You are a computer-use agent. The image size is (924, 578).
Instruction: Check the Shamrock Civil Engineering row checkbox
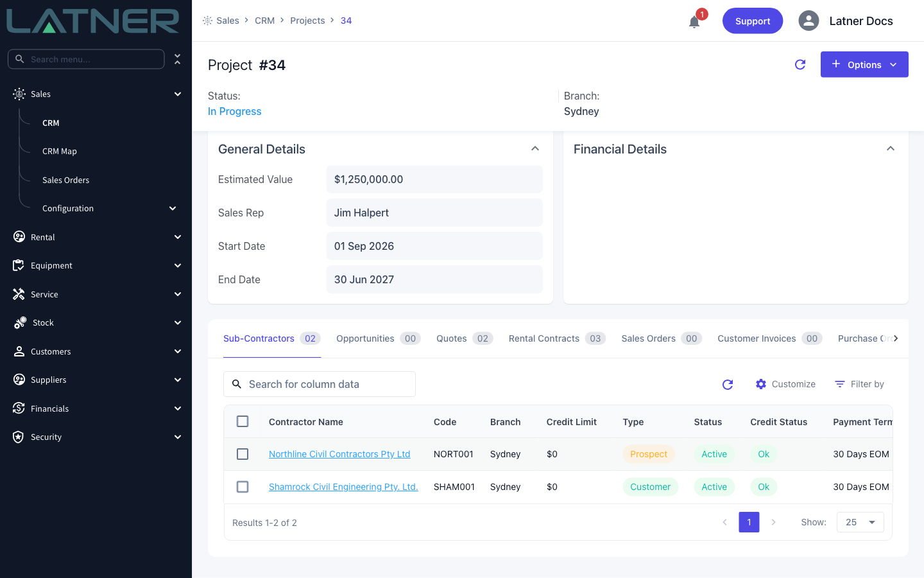point(243,487)
